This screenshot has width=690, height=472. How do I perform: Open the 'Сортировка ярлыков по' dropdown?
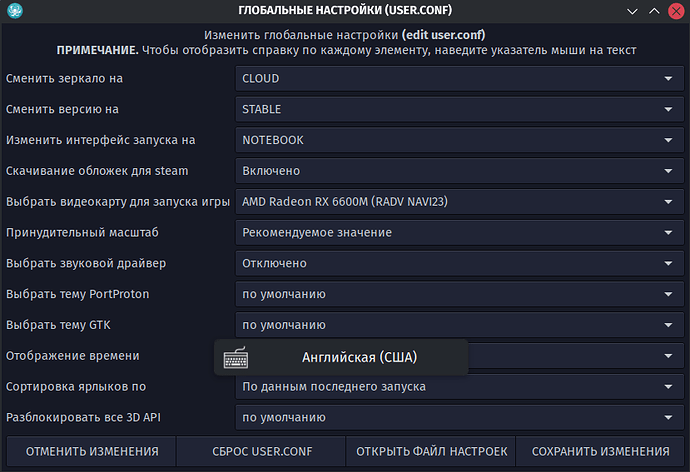[x=459, y=387]
